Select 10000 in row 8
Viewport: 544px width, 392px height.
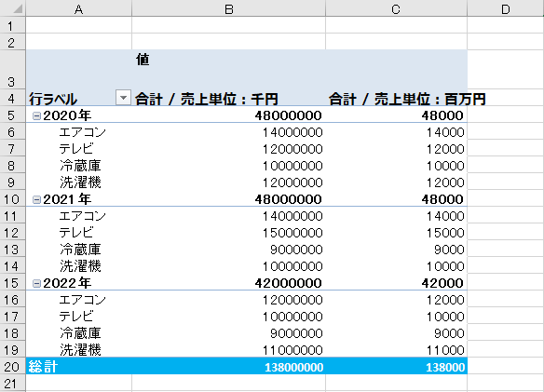click(396, 166)
